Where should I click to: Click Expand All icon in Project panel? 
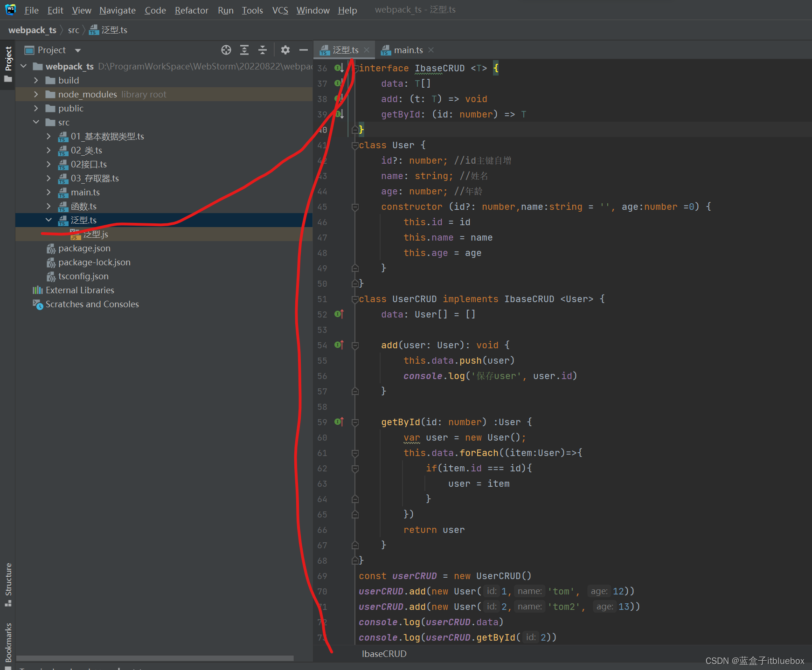point(244,50)
